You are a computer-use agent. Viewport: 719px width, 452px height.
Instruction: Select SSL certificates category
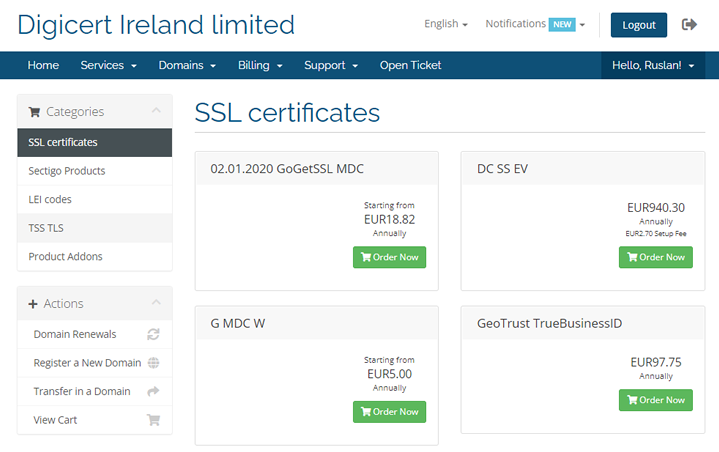tap(94, 143)
